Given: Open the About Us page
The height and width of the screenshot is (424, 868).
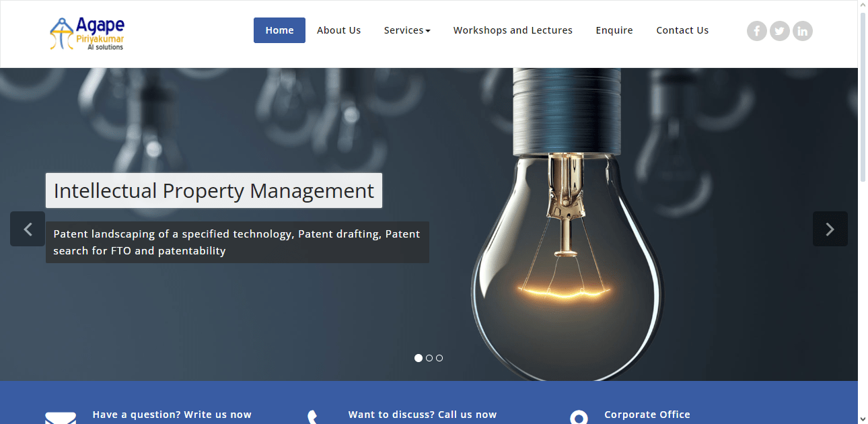Looking at the screenshot, I should pos(338,30).
